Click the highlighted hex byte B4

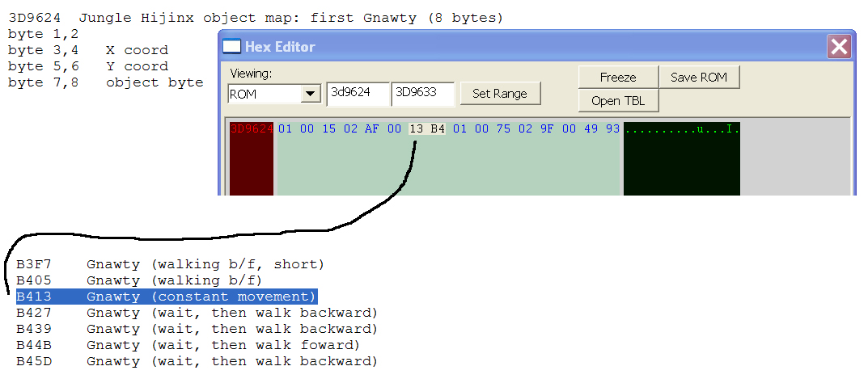(437, 129)
